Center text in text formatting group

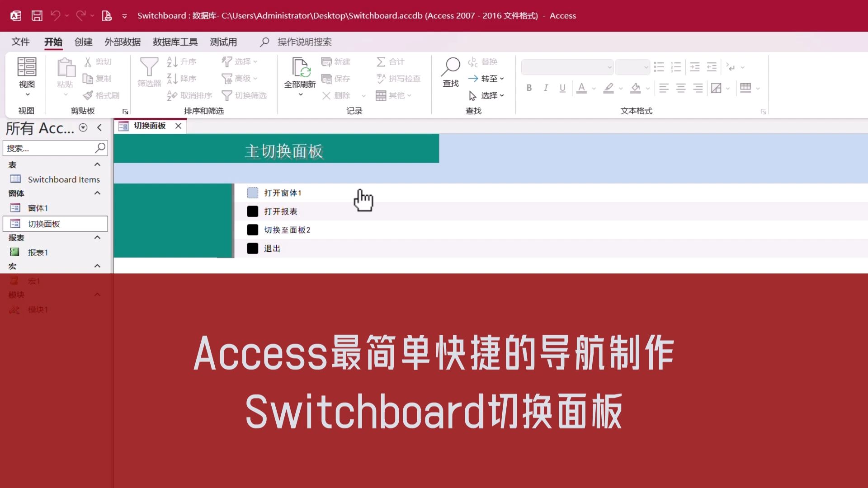coord(681,88)
